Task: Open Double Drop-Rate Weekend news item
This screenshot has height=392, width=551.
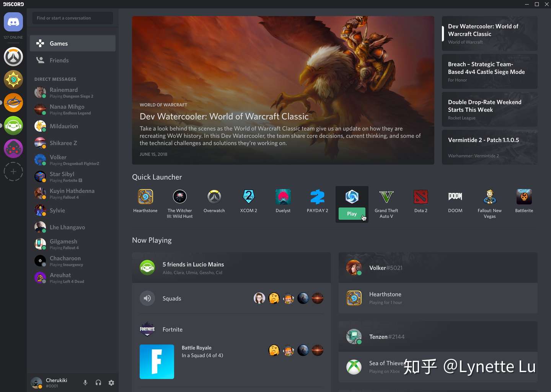Action: 490,109
